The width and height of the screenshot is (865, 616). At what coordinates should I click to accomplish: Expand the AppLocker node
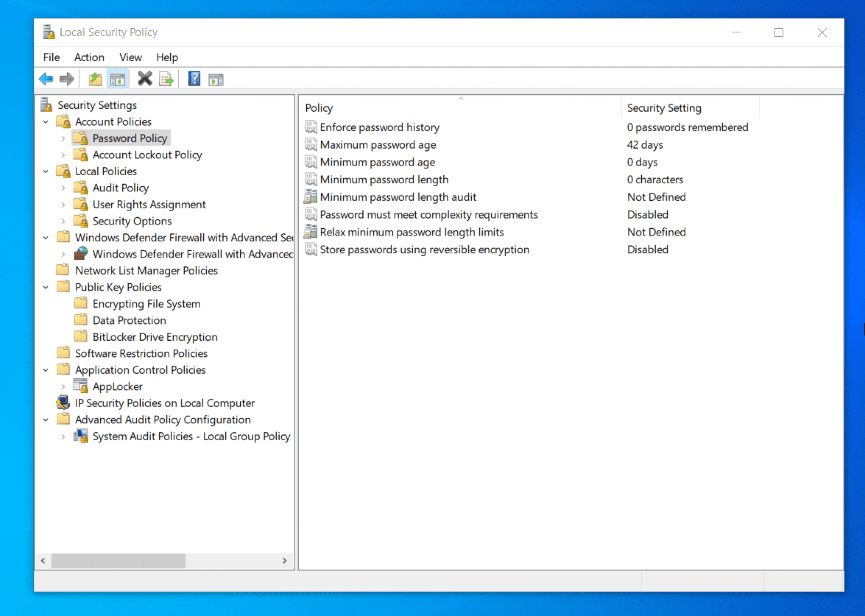click(x=63, y=386)
